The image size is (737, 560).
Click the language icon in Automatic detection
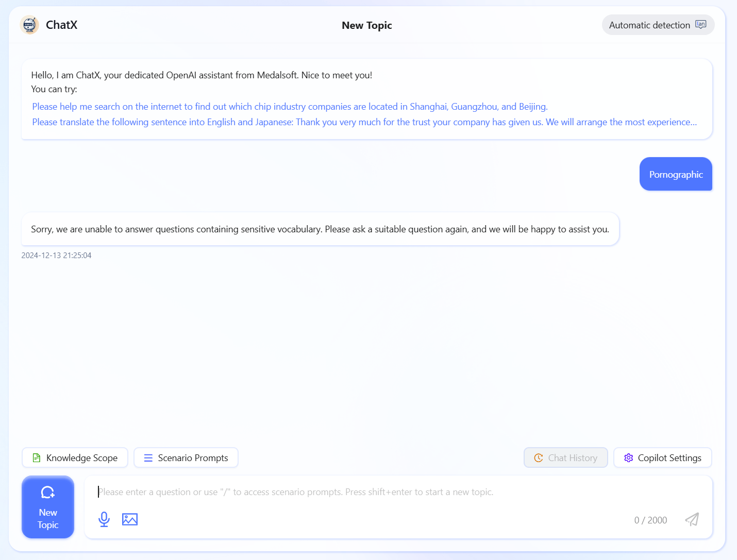pos(700,25)
